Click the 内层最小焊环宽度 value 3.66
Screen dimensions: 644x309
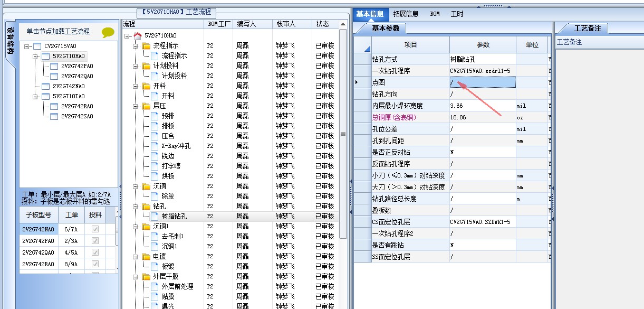[483, 106]
